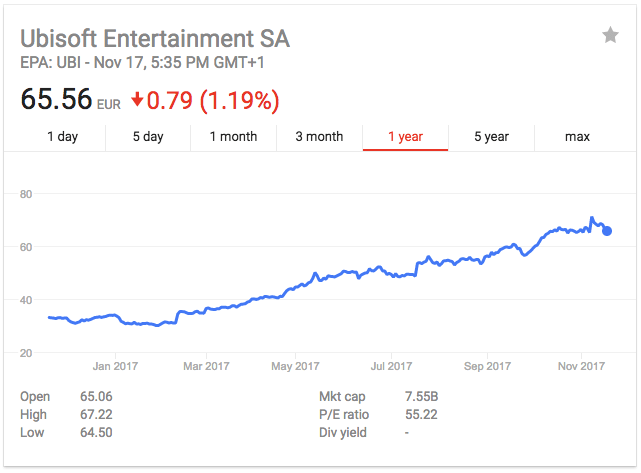
Task: Open the 1 month chart view
Action: [x=233, y=137]
